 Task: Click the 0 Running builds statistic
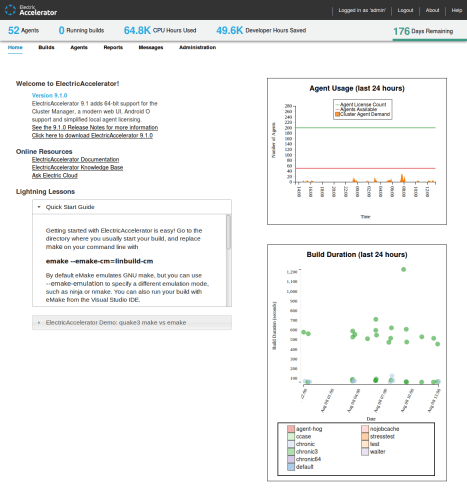pos(81,30)
